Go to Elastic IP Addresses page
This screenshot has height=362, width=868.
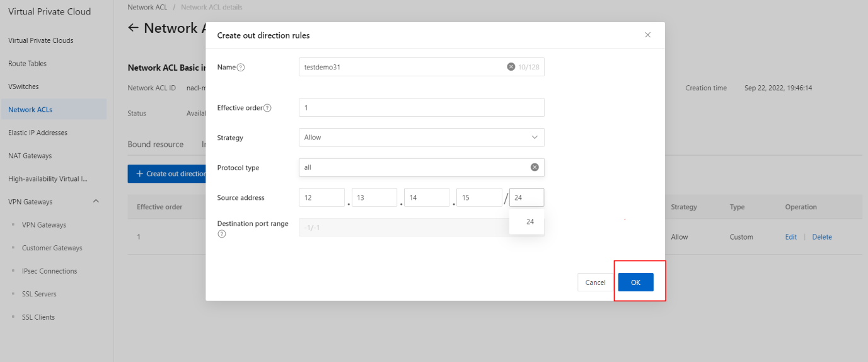[38, 133]
